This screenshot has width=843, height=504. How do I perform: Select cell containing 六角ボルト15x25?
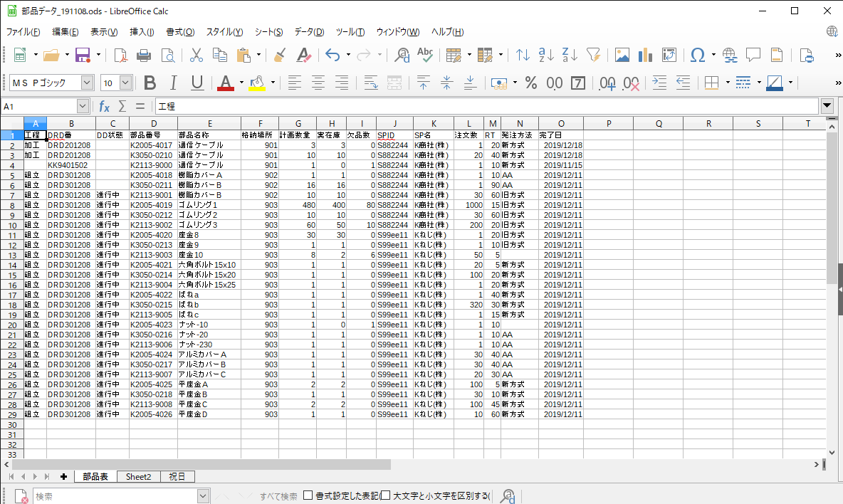click(x=209, y=285)
